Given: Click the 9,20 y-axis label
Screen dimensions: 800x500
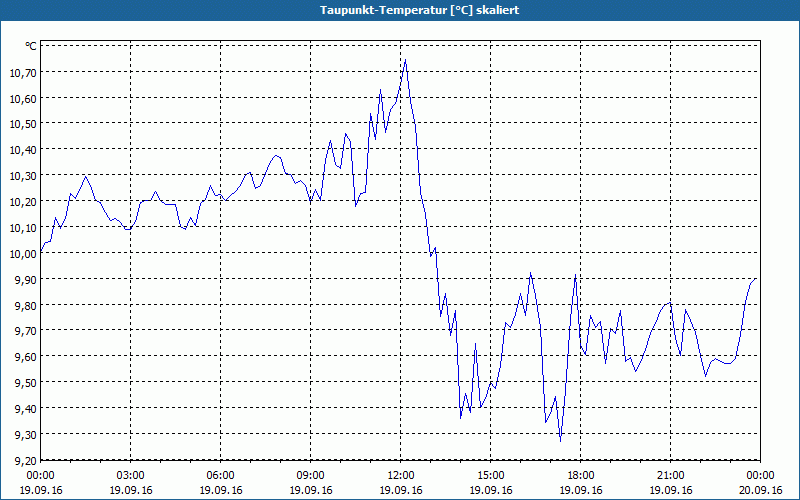Looking at the screenshot, I should click(26, 461).
